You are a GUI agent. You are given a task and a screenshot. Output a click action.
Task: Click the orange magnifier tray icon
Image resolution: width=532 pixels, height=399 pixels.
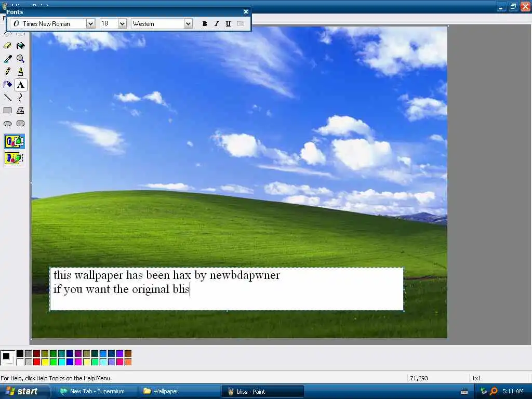[x=494, y=392]
